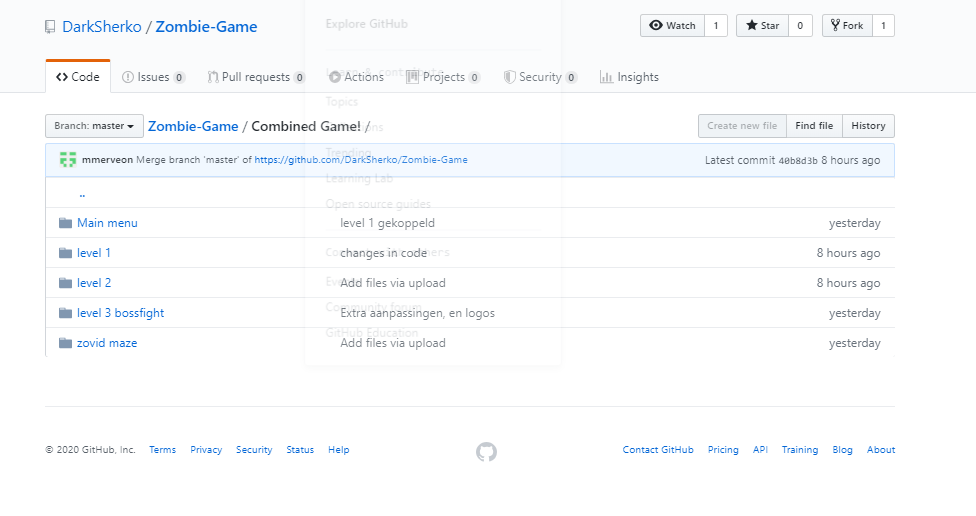
Task: Open the Training footer link
Action: (x=800, y=449)
